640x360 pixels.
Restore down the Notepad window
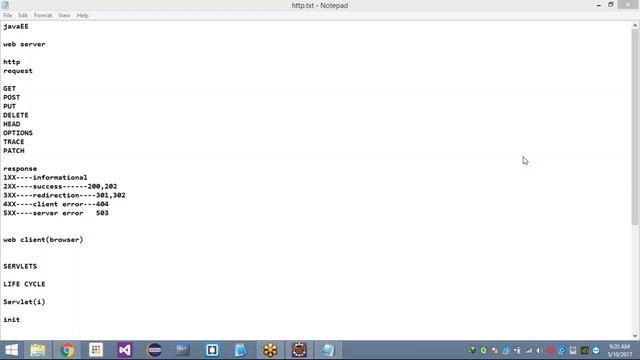pos(611,5)
